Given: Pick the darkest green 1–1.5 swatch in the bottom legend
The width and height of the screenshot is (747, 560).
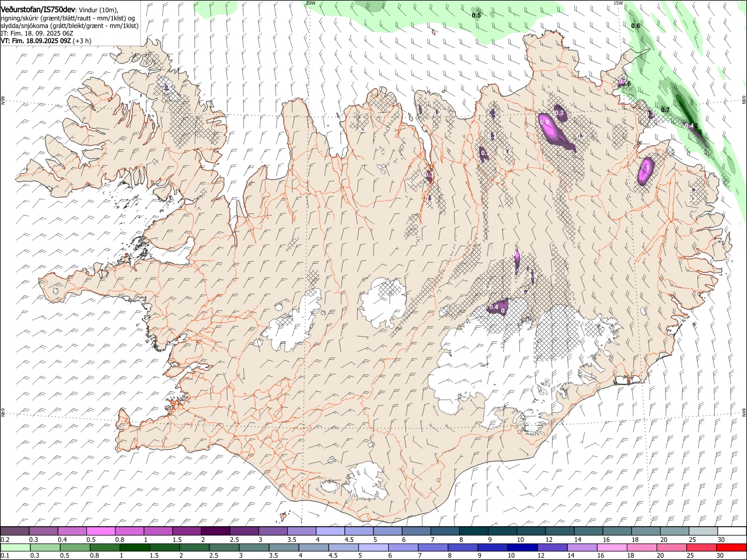Looking at the screenshot, I should [x=134, y=548].
